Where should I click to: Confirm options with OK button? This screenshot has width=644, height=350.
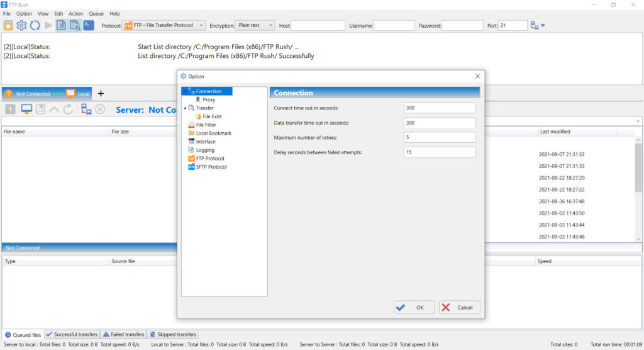pos(414,307)
